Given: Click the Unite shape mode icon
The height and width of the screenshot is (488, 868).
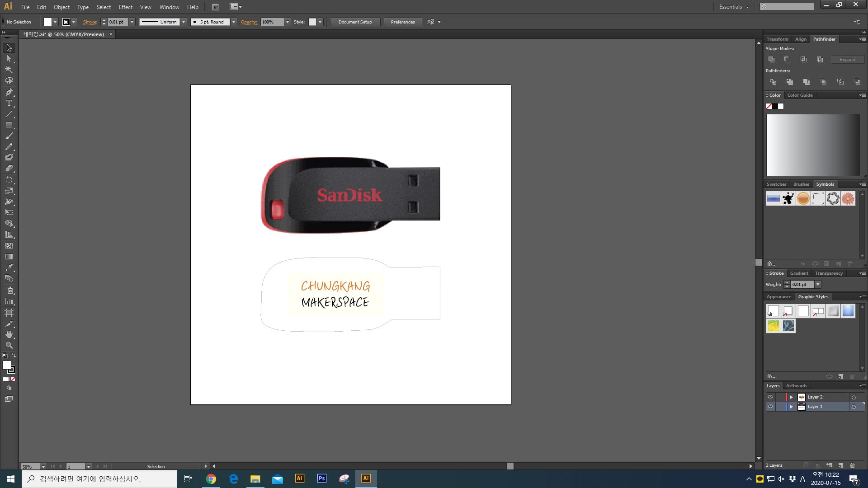Looking at the screenshot, I should click(771, 60).
